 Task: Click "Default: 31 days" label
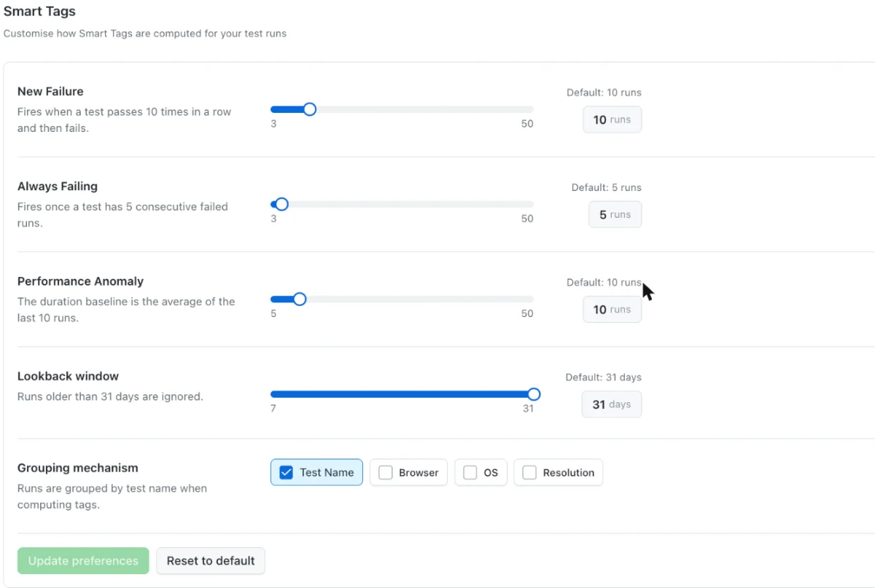604,377
